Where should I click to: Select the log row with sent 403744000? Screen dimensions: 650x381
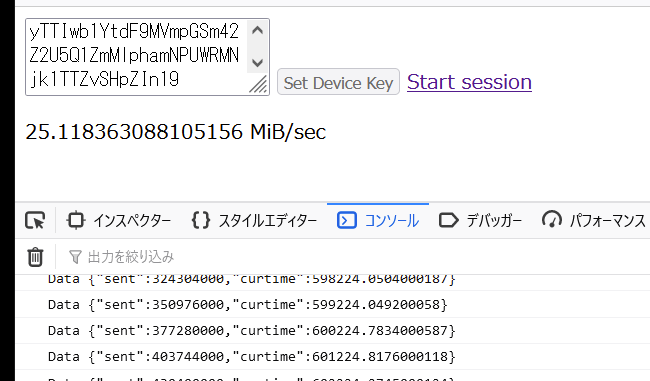332,357
